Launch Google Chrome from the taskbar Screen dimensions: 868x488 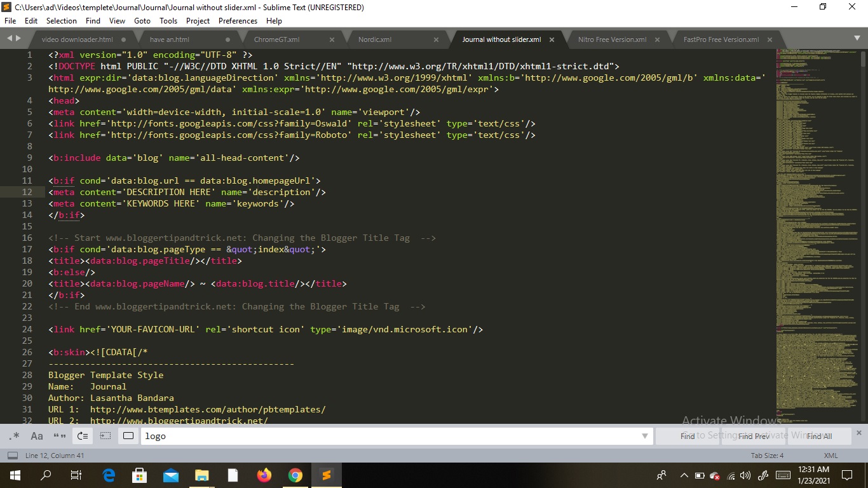click(295, 475)
